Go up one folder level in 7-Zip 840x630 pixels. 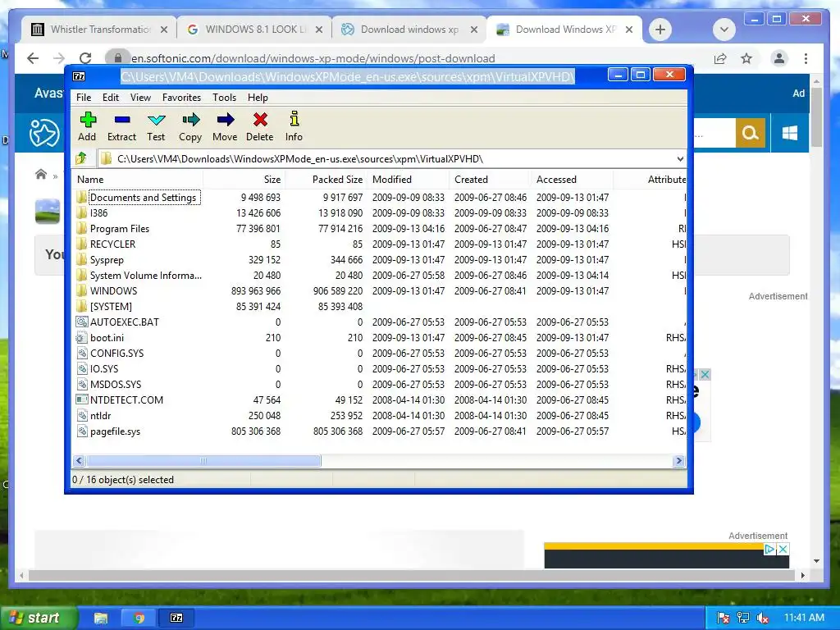click(81, 158)
